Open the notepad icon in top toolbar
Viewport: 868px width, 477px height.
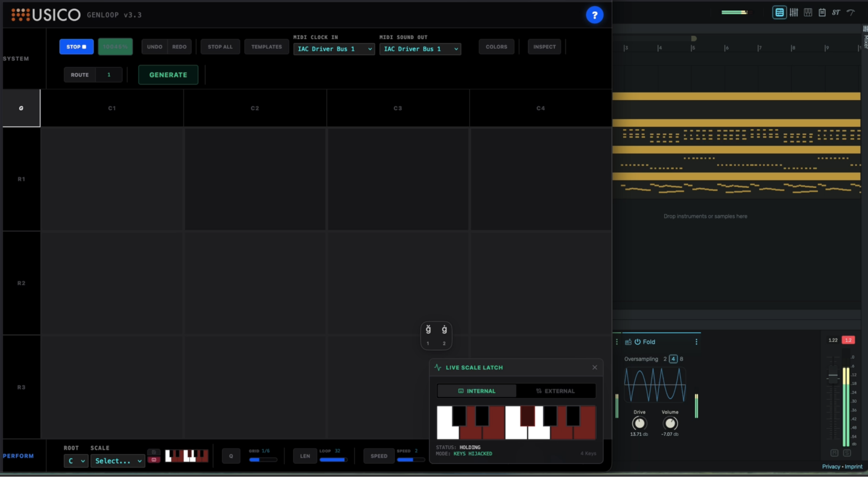(x=822, y=13)
